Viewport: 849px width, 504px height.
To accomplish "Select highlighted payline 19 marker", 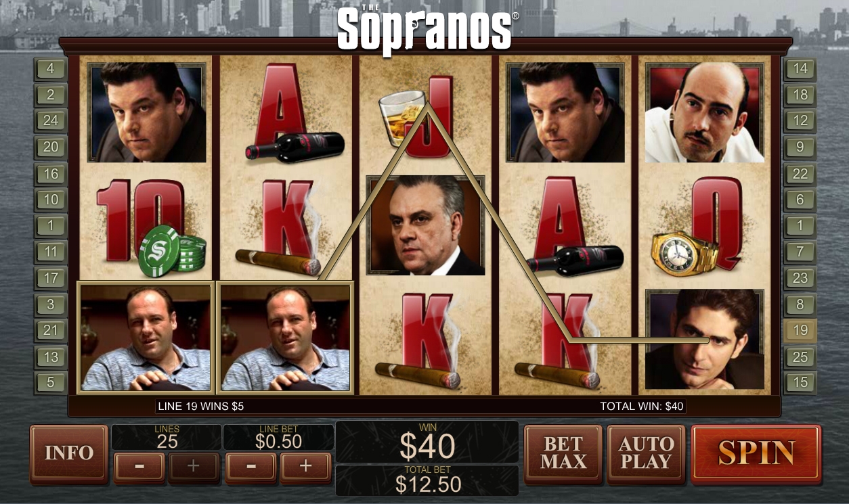I will tap(800, 331).
